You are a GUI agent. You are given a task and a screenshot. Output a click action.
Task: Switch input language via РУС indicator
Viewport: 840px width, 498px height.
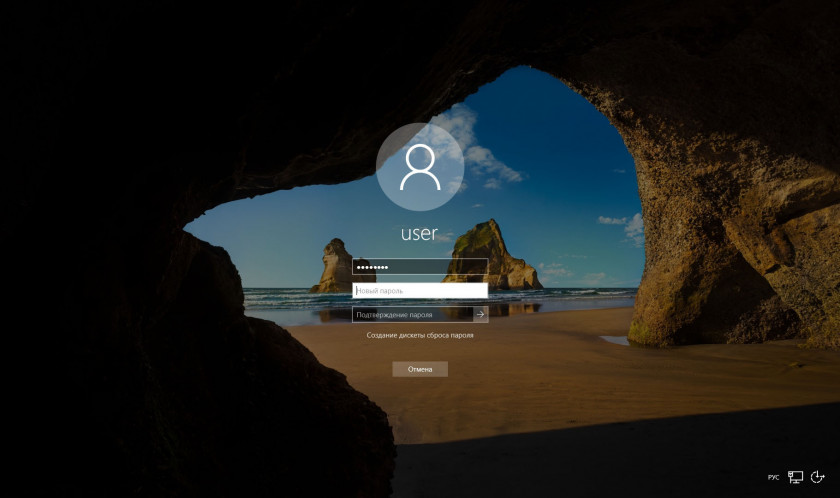point(773,479)
